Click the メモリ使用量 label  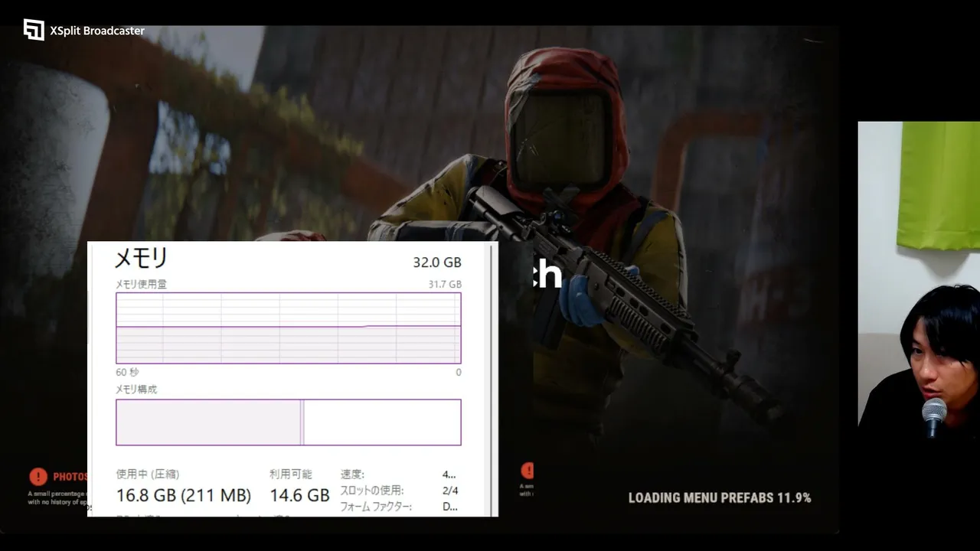click(141, 284)
